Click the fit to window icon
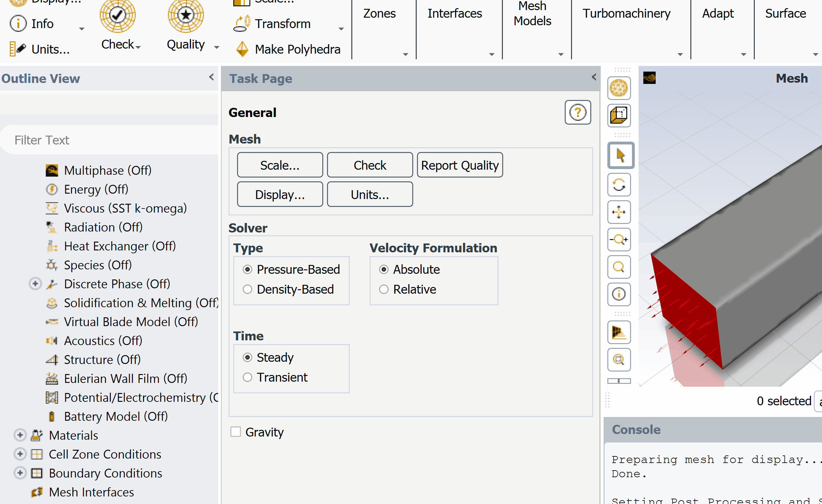The height and width of the screenshot is (504, 822). click(619, 360)
